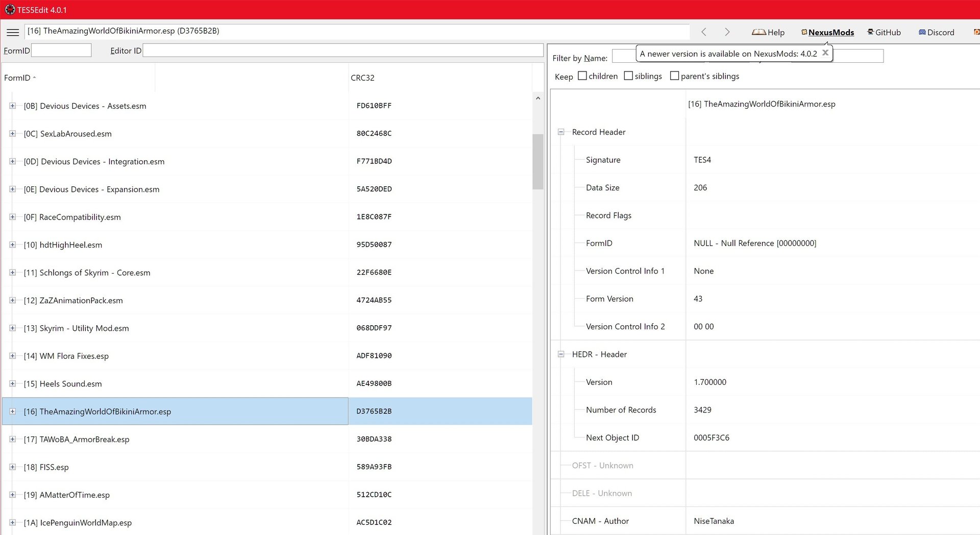Expand Devious Devices - Assets.esm node

12,106
